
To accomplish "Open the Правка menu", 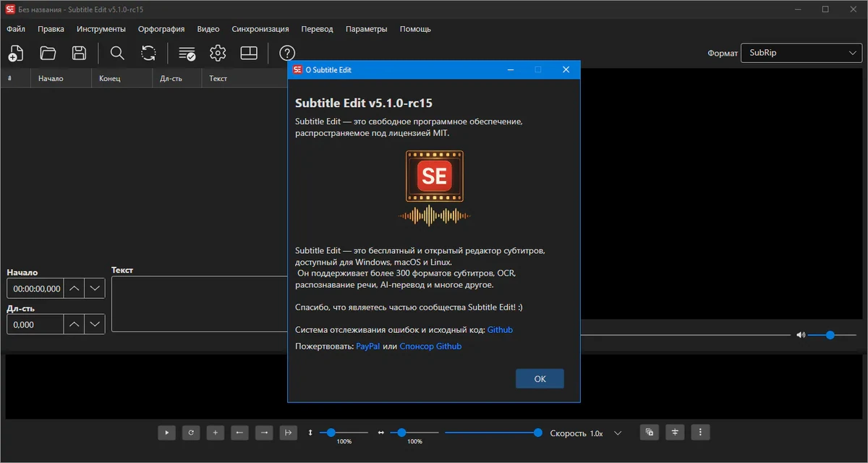I will tap(51, 29).
